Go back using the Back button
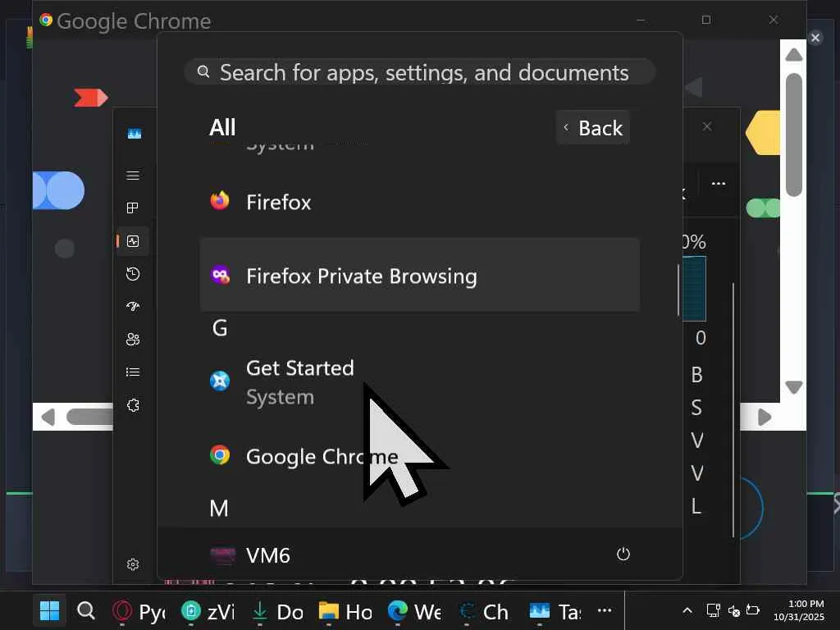Viewport: 840px width, 630px height. 593,127
